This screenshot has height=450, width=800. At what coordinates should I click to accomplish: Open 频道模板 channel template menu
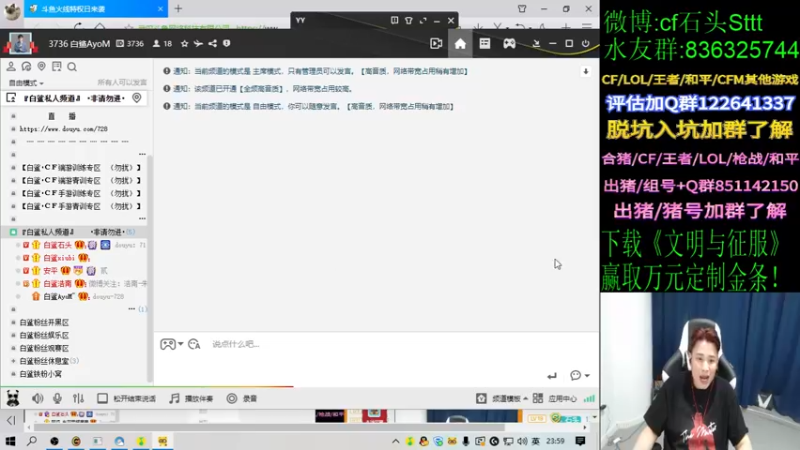(502, 398)
